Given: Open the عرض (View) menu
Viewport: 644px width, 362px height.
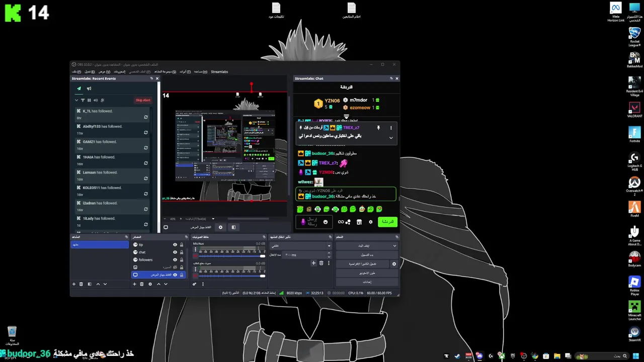Looking at the screenshot, I should (104, 72).
